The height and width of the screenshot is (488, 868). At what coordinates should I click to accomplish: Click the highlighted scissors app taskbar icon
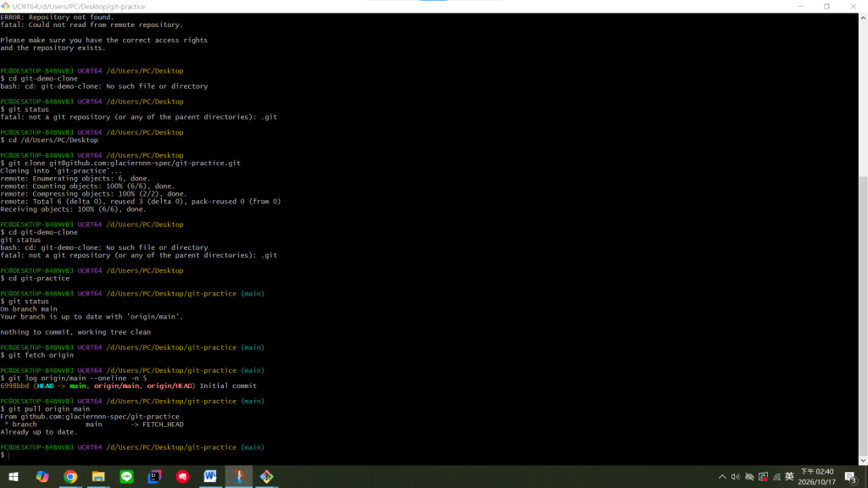point(238,476)
